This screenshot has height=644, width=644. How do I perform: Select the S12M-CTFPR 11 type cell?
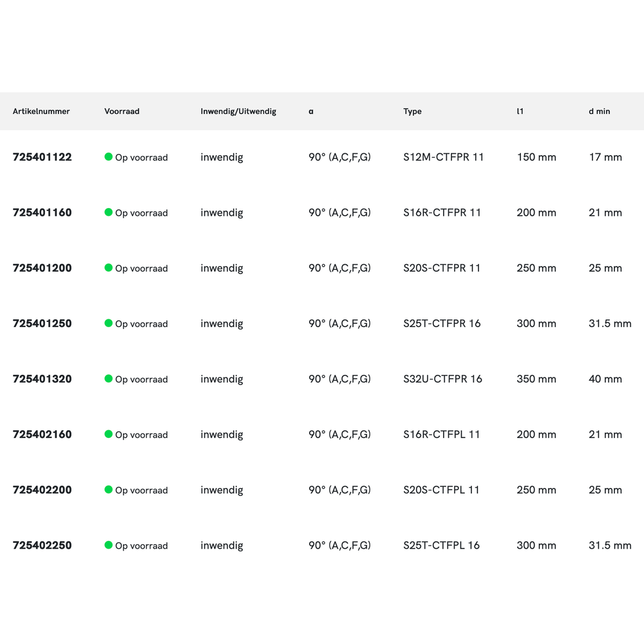(x=443, y=157)
